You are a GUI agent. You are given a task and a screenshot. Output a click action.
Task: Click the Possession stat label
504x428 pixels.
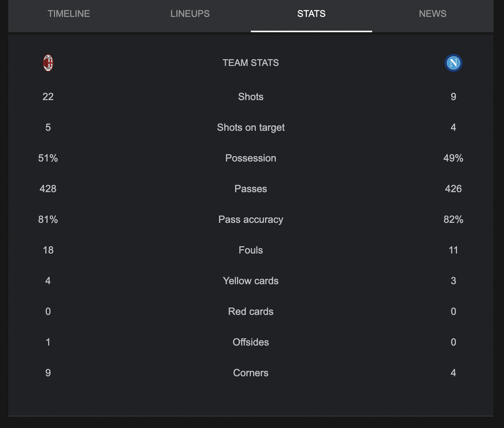point(251,158)
